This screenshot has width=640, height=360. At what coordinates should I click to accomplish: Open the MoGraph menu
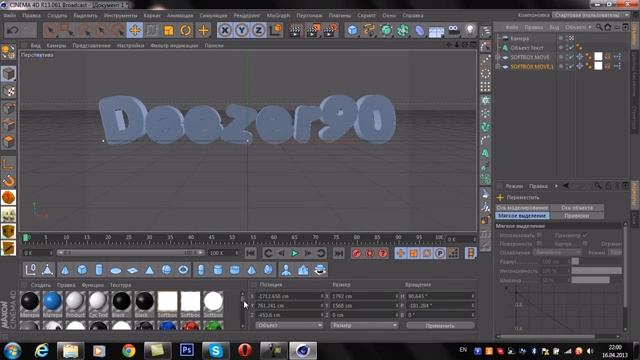point(278,16)
